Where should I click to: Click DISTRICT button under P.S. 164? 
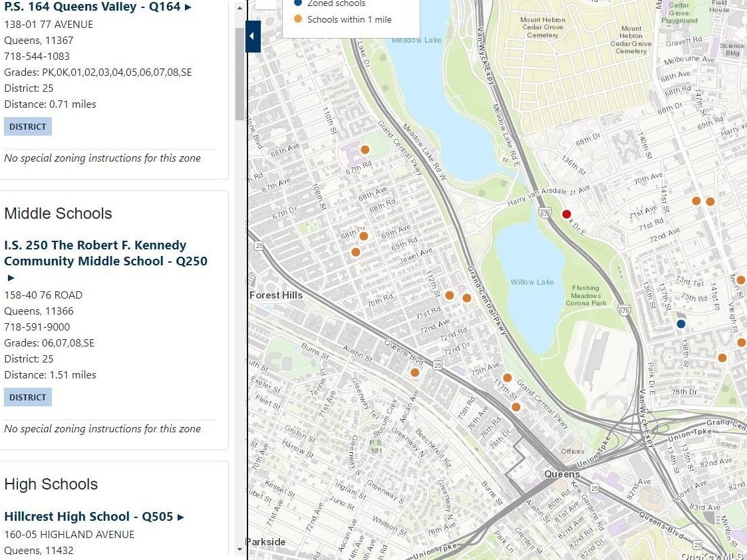pos(28,126)
